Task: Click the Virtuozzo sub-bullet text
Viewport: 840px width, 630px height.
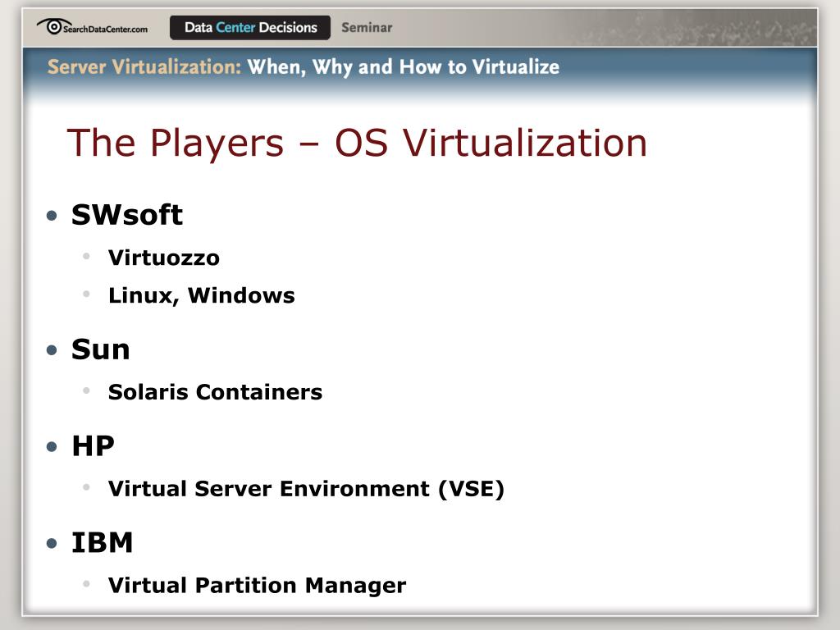Action: 164,258
